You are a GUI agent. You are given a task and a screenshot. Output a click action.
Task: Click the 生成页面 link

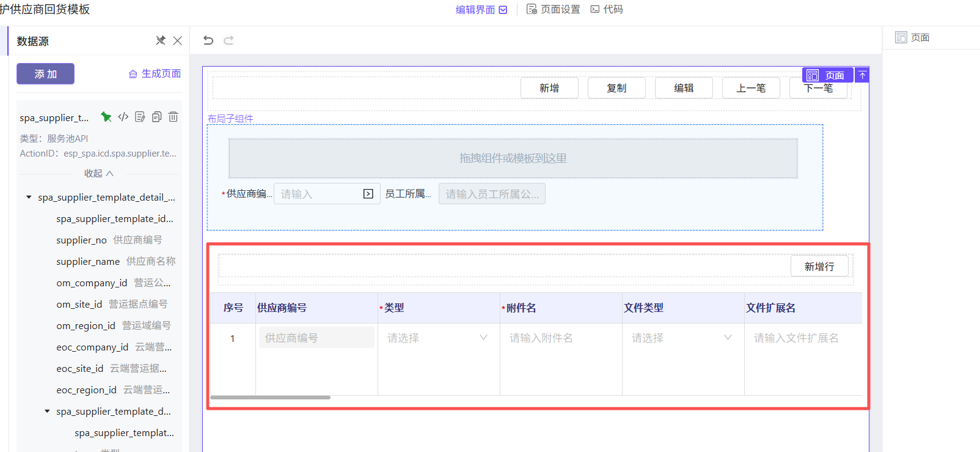click(155, 74)
